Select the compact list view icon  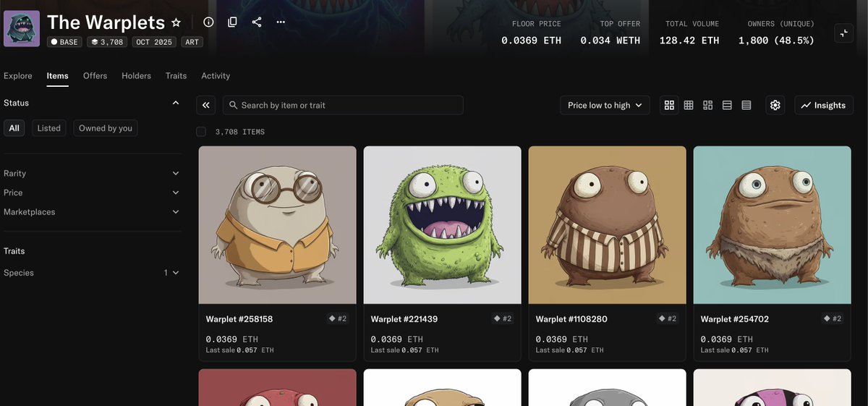727,105
